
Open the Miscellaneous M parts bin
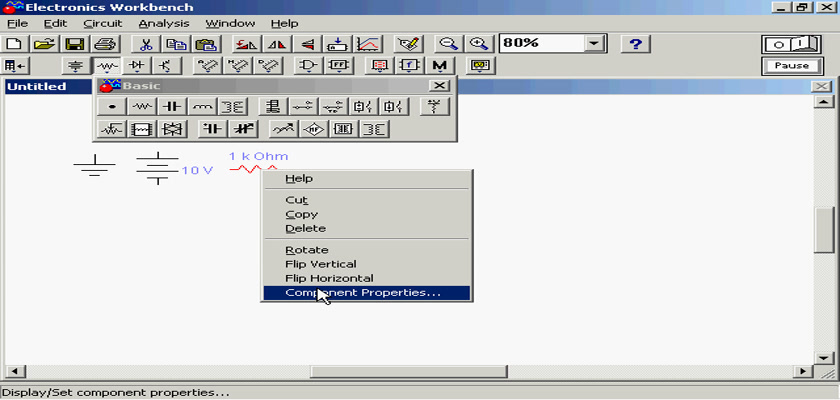(x=439, y=66)
